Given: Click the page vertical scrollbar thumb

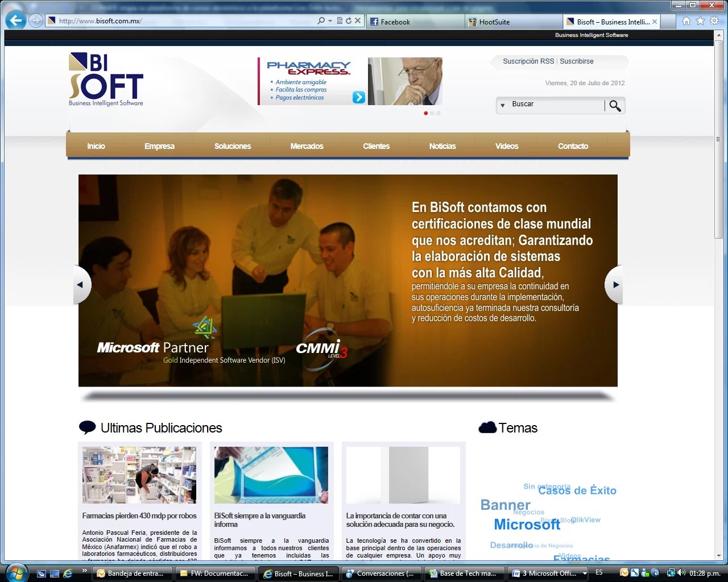Looking at the screenshot, I should pyautogui.click(x=718, y=139).
